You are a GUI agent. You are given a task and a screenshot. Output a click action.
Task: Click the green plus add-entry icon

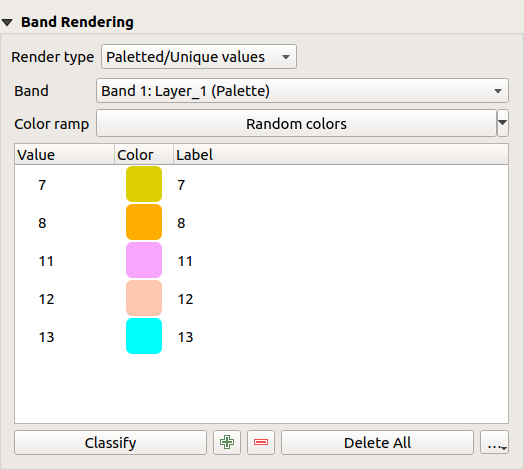click(227, 442)
